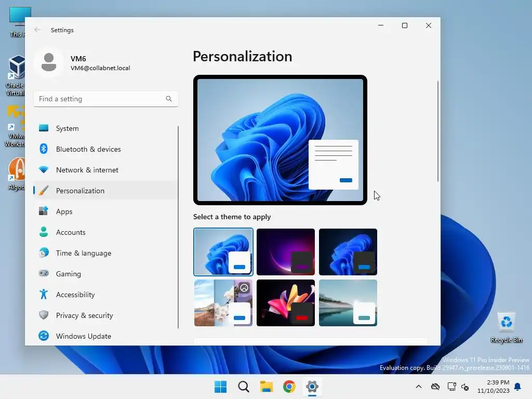Select the Algodoo desktop shortcut
532x399 pixels.
point(16,174)
